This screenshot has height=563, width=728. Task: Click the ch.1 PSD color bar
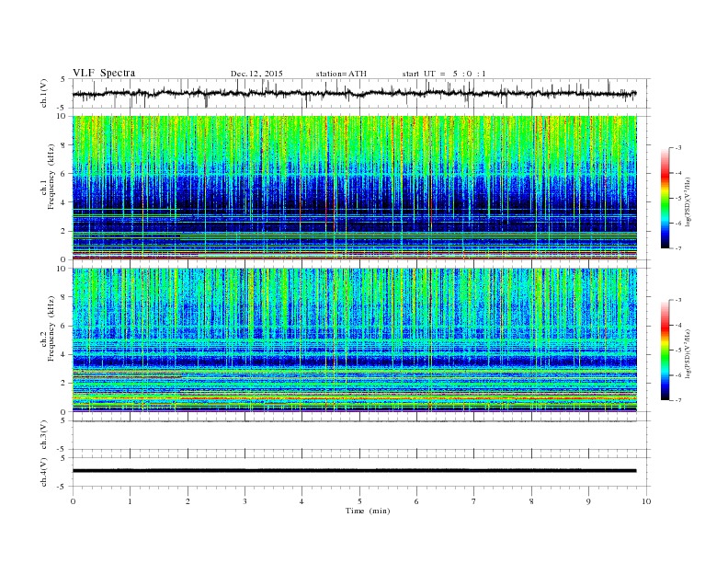[x=665, y=198]
